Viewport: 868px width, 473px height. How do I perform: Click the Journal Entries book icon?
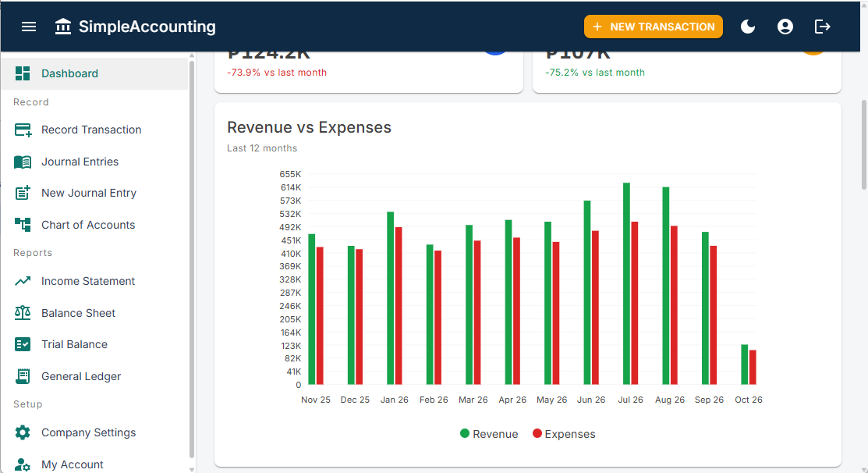tap(23, 162)
